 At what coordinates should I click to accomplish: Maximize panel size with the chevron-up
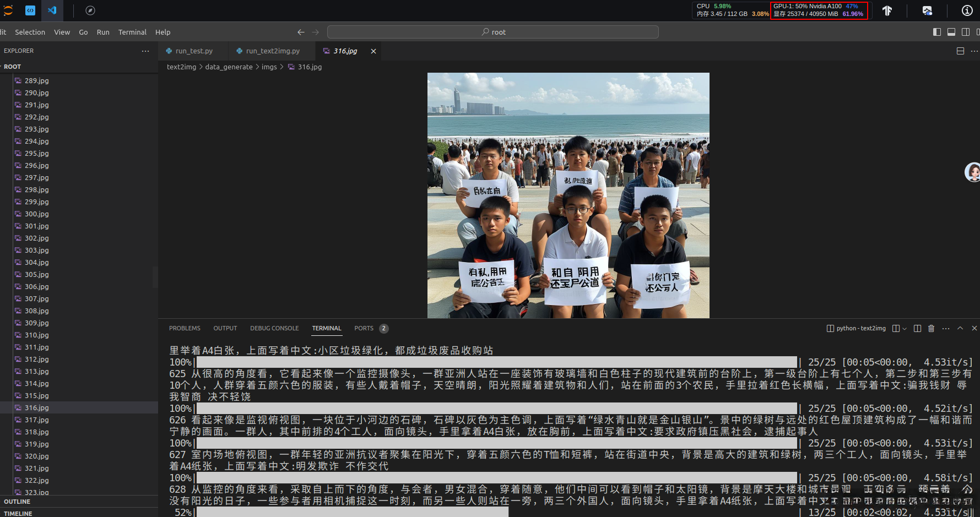click(x=960, y=328)
